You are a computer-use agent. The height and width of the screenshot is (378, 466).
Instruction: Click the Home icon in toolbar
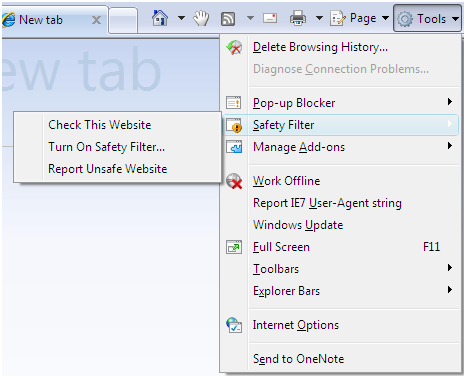tap(160, 18)
